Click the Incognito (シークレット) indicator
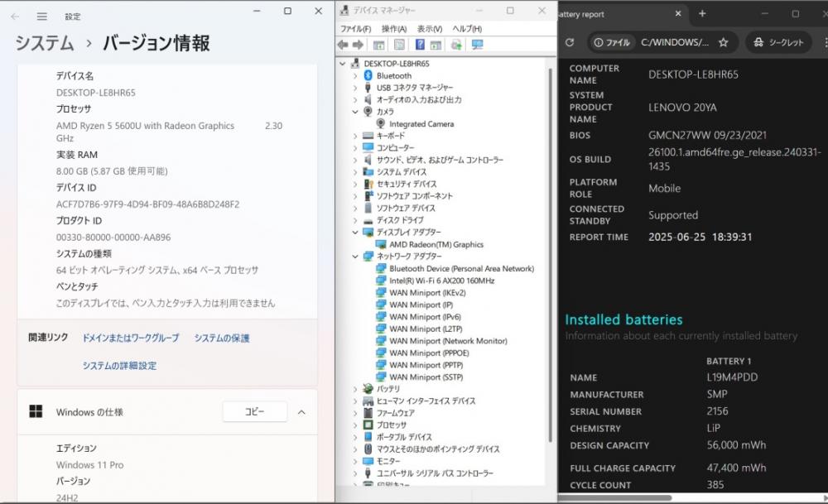Viewport: 828px width, 504px height. (x=777, y=42)
